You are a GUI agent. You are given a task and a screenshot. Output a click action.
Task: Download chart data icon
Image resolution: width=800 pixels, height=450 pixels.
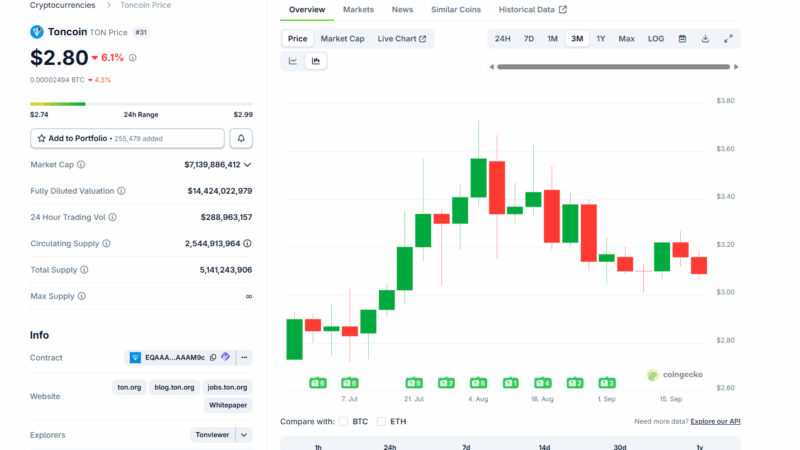coord(705,39)
